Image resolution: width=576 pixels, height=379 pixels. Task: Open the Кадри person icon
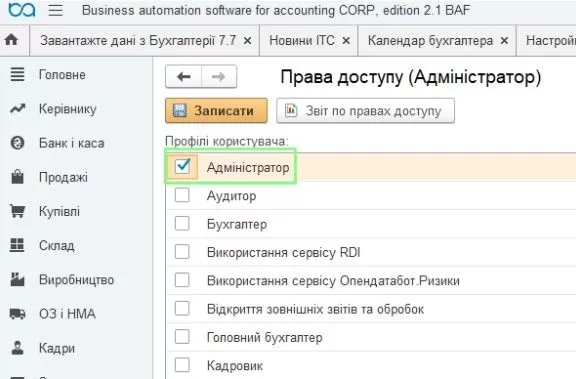[17, 348]
